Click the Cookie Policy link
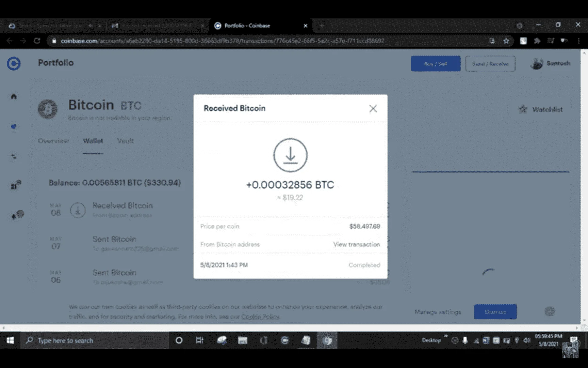The height and width of the screenshot is (368, 588). (260, 317)
